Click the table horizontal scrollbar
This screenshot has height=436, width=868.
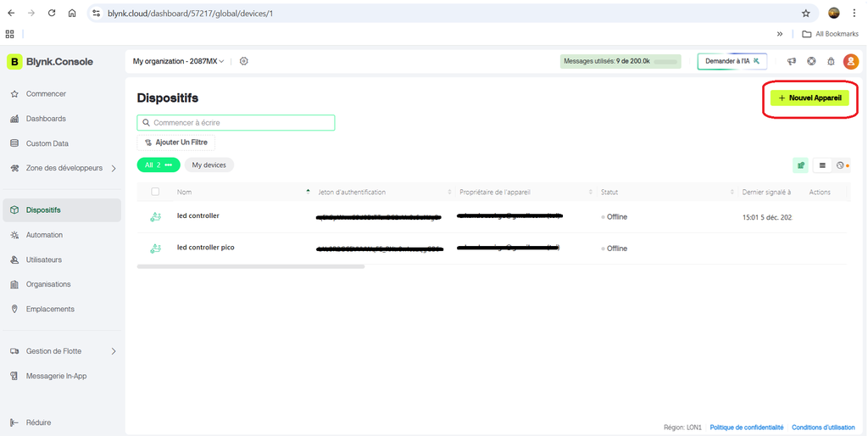coord(251,267)
